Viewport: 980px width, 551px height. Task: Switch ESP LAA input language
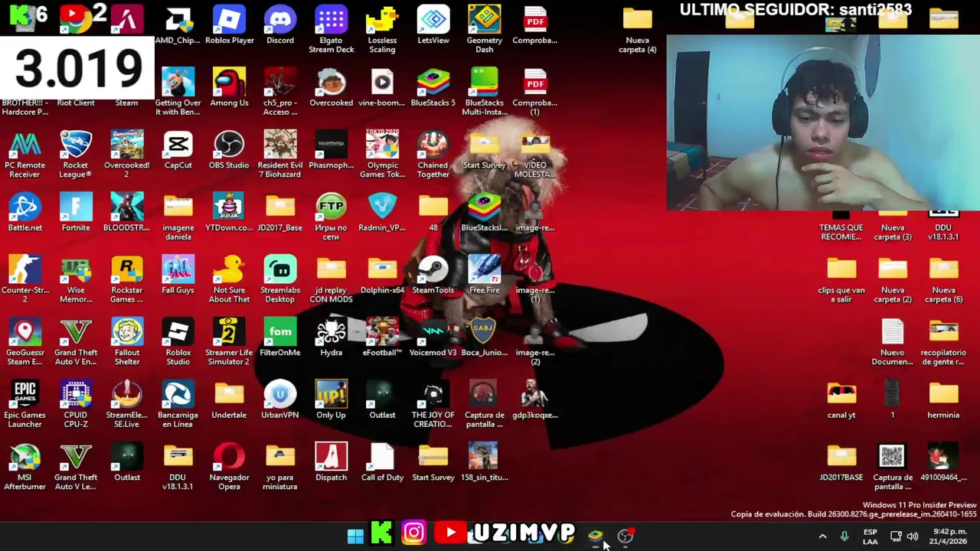click(871, 536)
